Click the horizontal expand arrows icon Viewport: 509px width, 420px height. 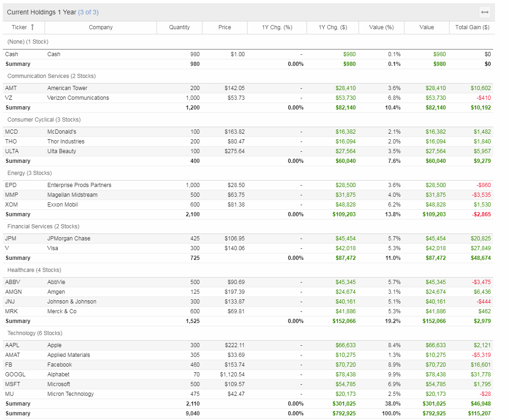484,12
